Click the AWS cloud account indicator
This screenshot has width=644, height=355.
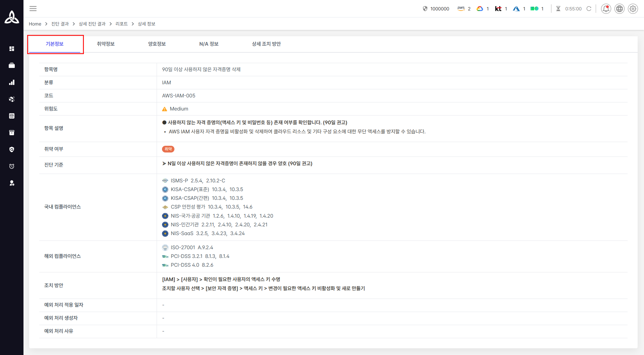(x=464, y=9)
